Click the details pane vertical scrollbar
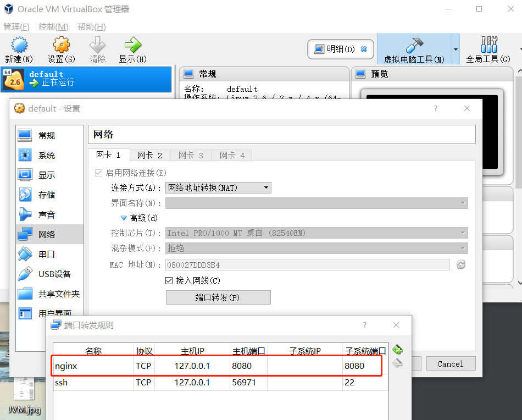Image resolution: width=522 pixels, height=420 pixels. (519, 133)
